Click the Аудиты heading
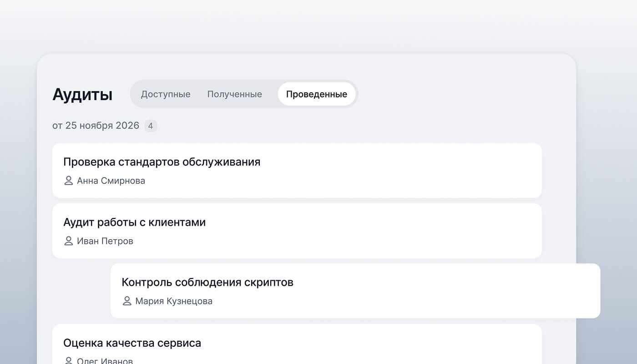This screenshot has height=364, width=637. pyautogui.click(x=82, y=95)
